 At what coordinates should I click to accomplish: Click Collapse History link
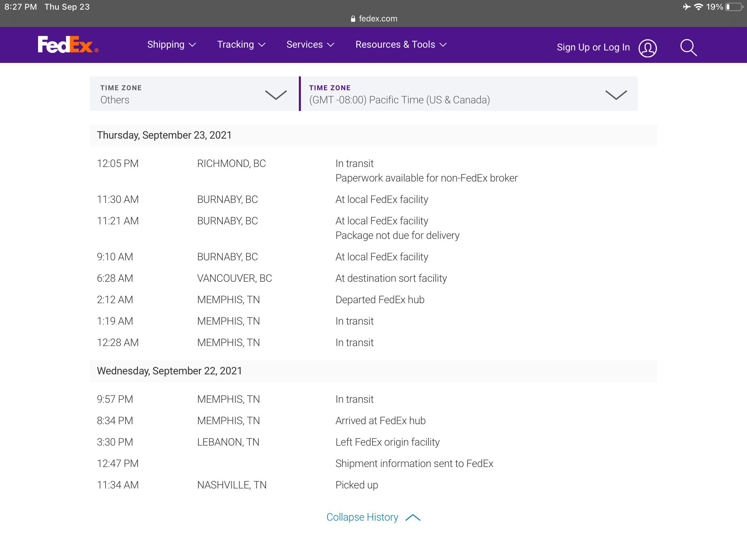362,517
